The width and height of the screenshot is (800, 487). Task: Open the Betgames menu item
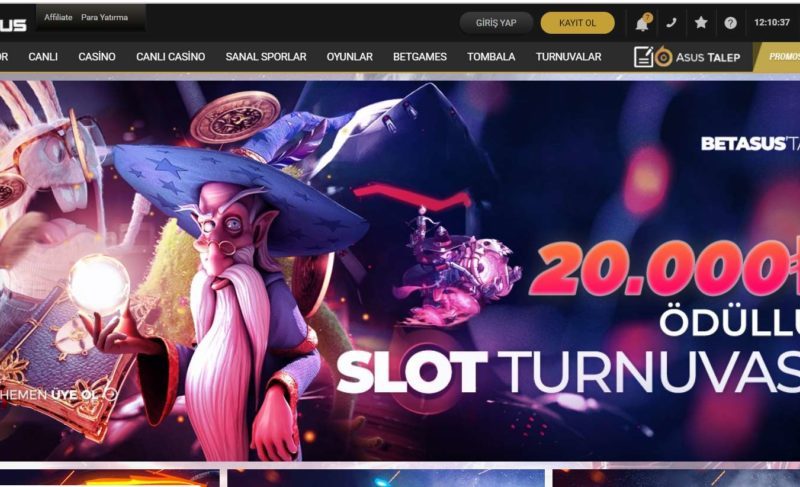[x=420, y=57]
